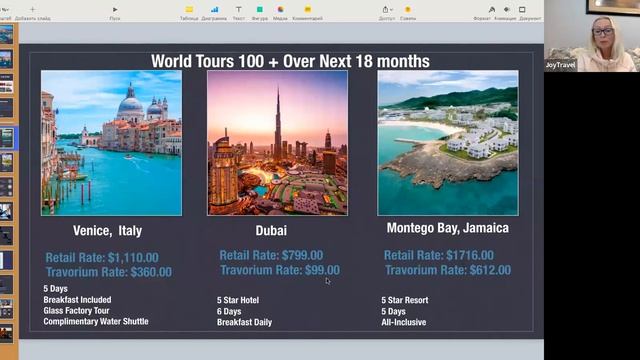Click 'Glass Factory Tour' line

point(76,311)
